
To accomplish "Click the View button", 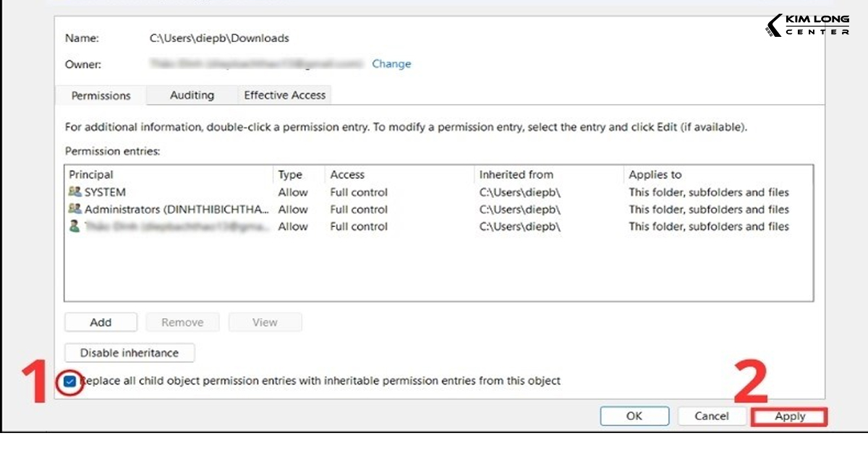I will [x=265, y=322].
